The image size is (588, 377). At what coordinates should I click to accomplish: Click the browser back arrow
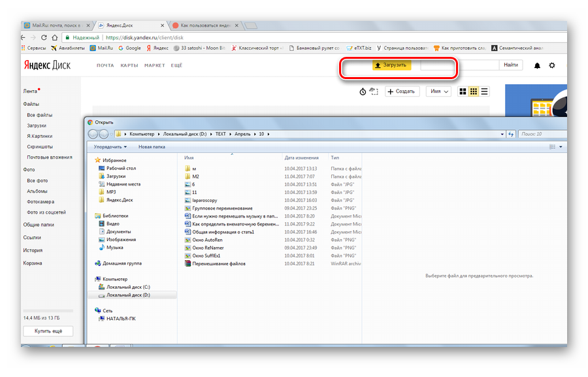[24, 37]
